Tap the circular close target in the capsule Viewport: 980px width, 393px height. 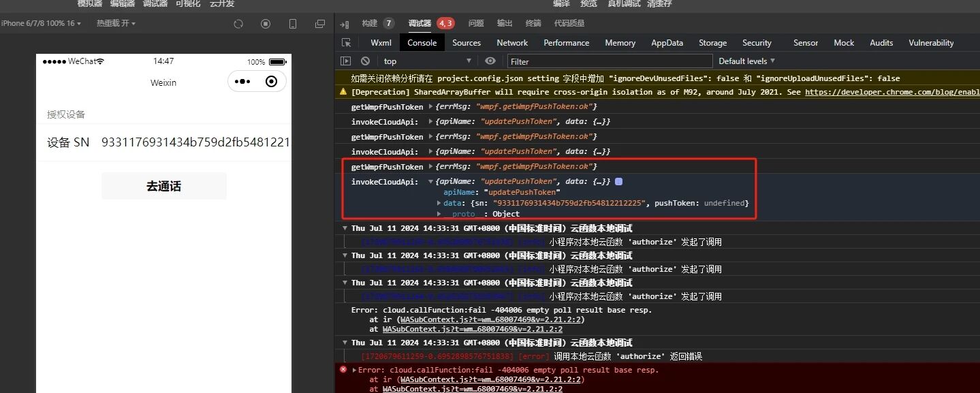[x=271, y=82]
